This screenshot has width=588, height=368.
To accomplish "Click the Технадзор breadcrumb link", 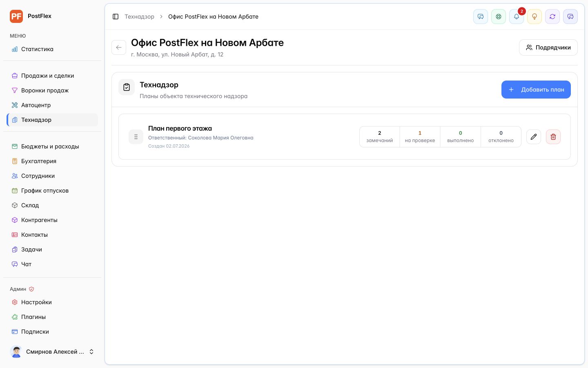I will coord(139,17).
